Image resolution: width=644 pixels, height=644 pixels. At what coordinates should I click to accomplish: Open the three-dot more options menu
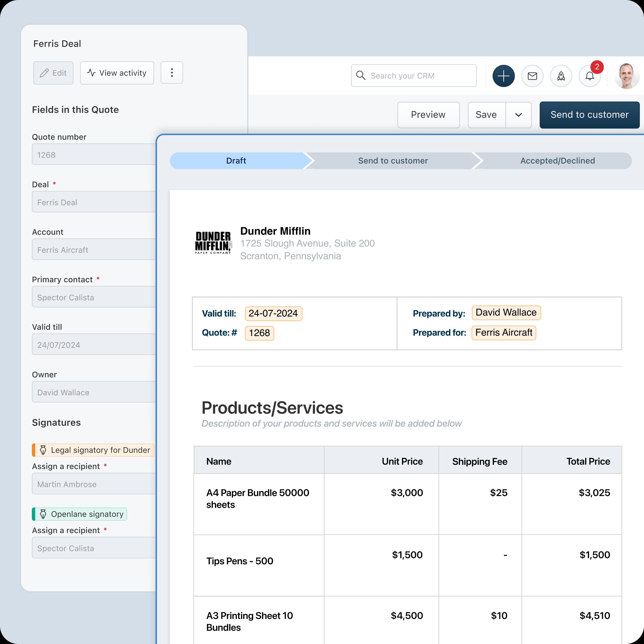point(172,73)
